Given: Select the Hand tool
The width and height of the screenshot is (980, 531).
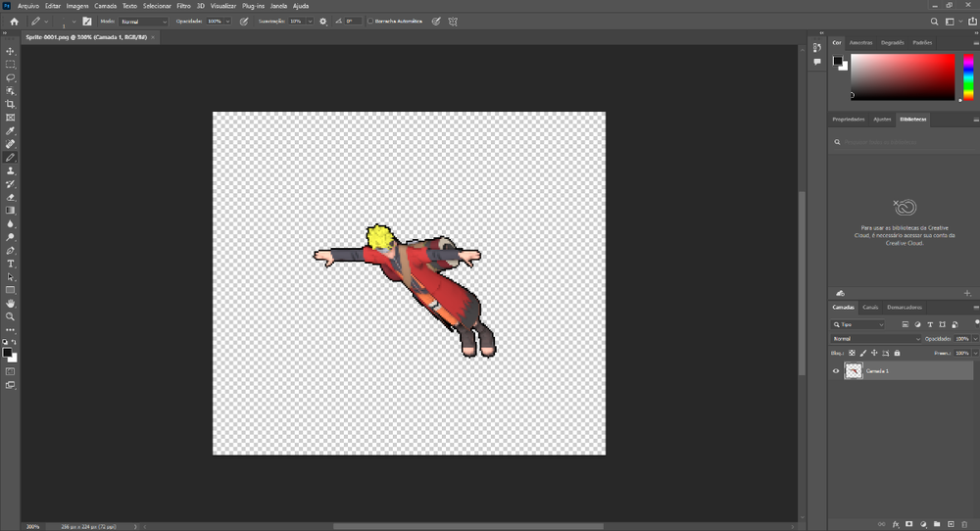Looking at the screenshot, I should click(x=11, y=304).
